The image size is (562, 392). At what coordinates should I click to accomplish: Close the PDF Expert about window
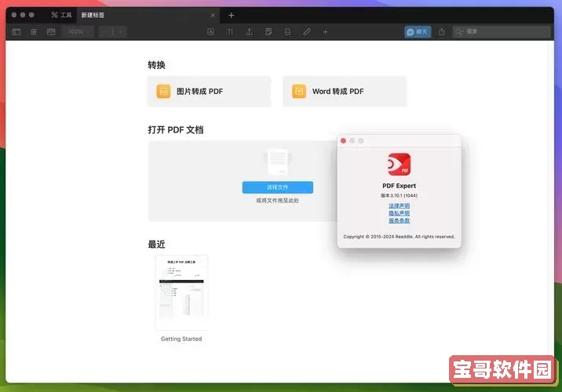(343, 140)
